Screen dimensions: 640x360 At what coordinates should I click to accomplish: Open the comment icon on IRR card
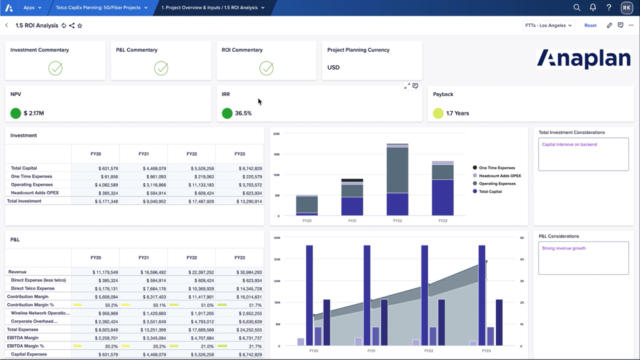pyautogui.click(x=415, y=86)
